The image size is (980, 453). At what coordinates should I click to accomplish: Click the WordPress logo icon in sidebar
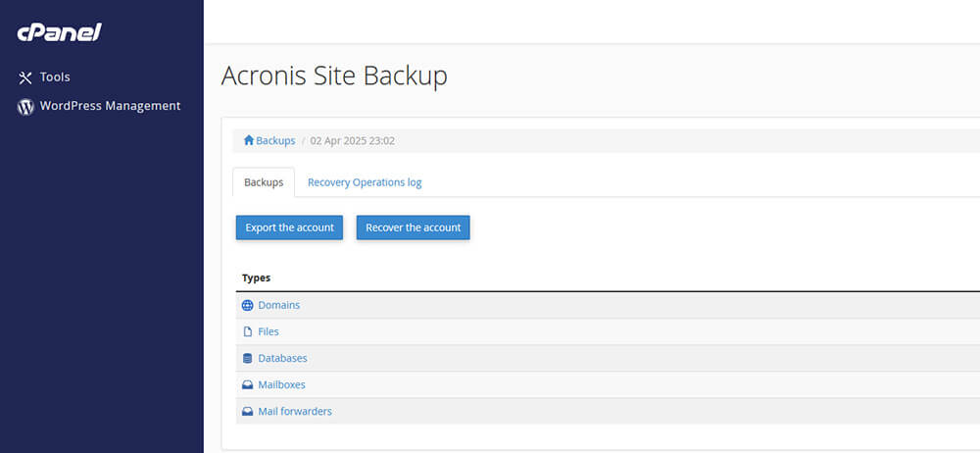[x=26, y=107]
